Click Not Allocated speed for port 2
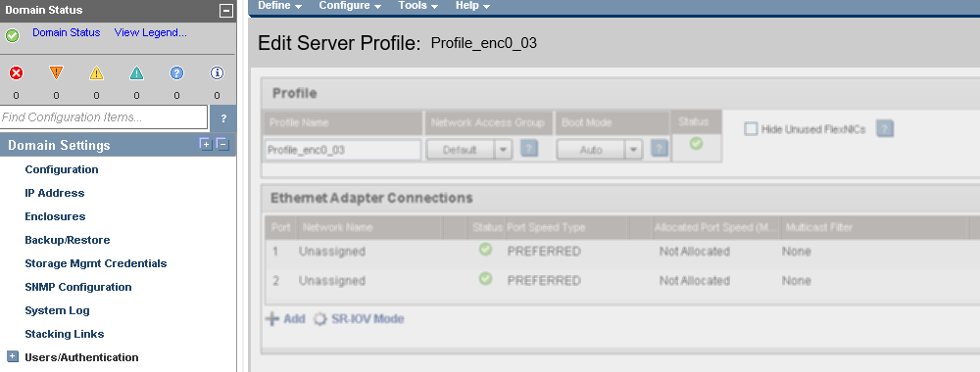 pyautogui.click(x=695, y=281)
